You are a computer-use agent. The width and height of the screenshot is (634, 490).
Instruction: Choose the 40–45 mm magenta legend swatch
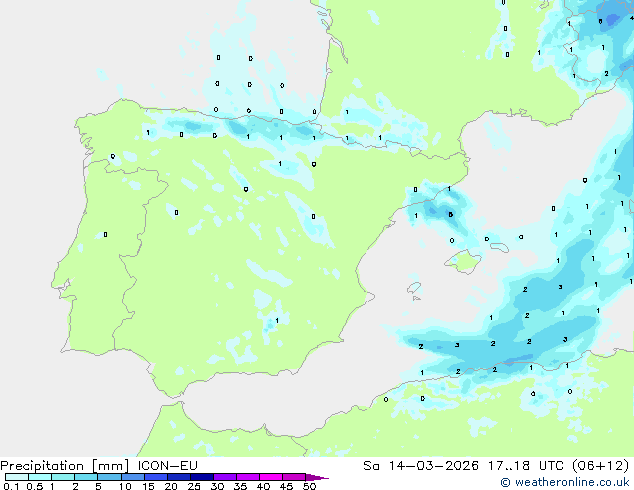tap(271, 477)
